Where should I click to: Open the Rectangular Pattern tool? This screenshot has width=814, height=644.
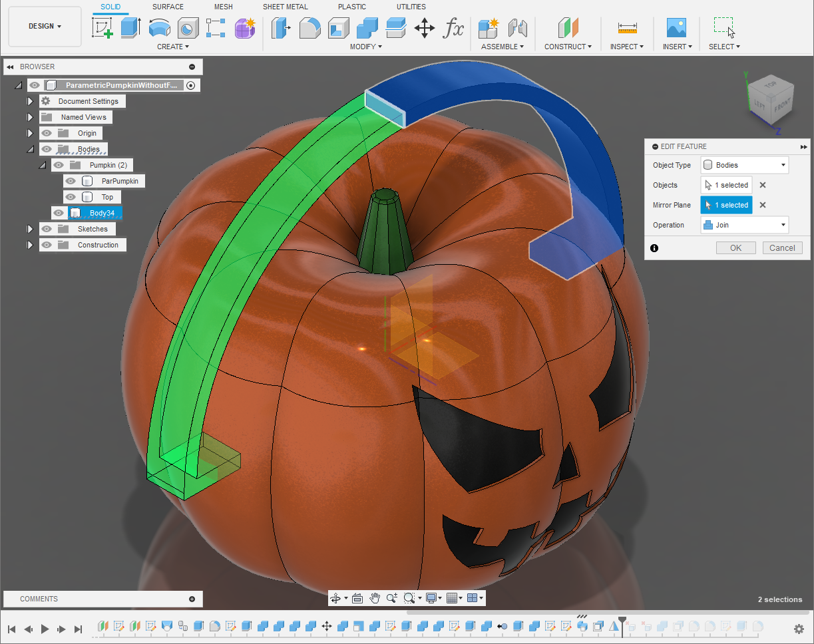(216, 28)
